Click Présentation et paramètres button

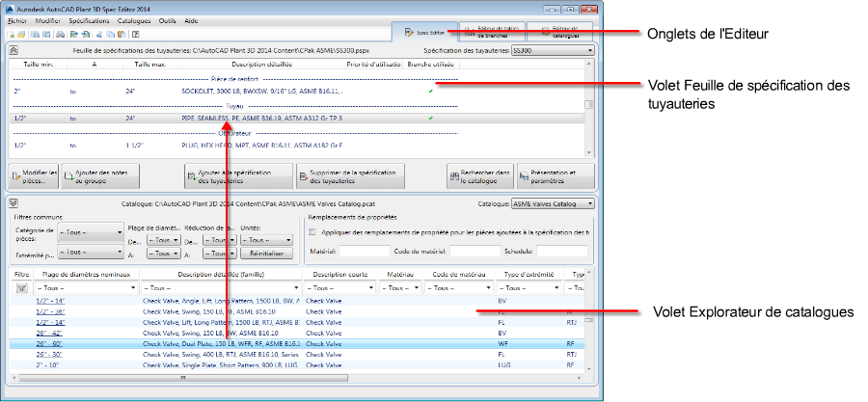click(556, 176)
